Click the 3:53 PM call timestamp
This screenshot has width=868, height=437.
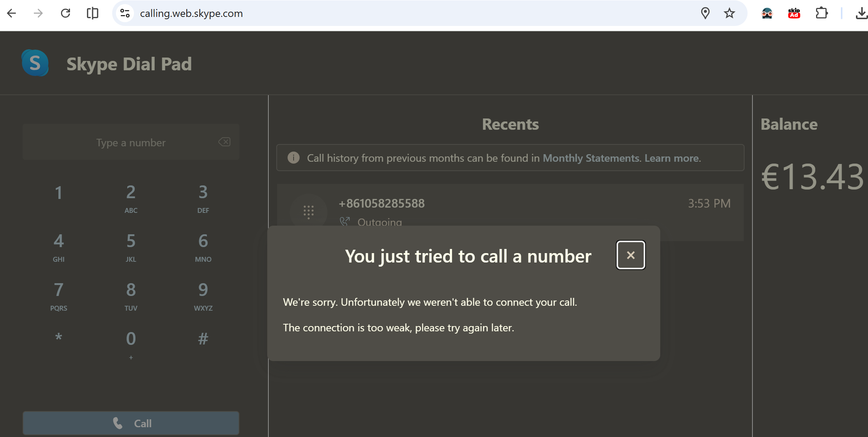pyautogui.click(x=709, y=203)
